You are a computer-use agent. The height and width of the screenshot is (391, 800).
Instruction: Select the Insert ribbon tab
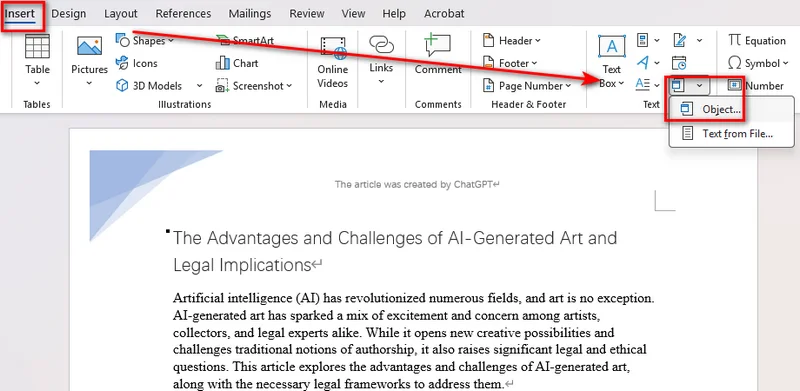[x=20, y=14]
